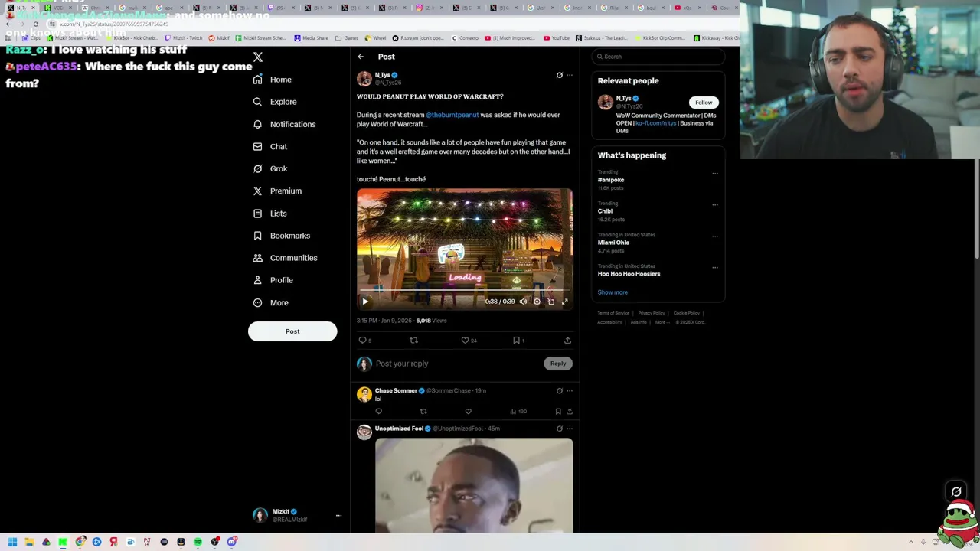Open #anipoke trending topic
This screenshot has width=980, height=551.
click(x=611, y=180)
